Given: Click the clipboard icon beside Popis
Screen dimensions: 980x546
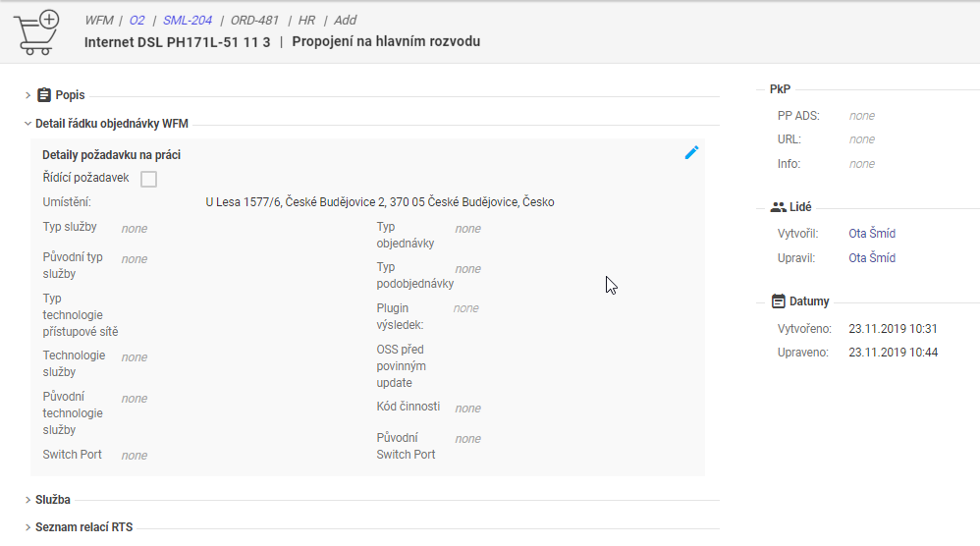Looking at the screenshot, I should pyautogui.click(x=44, y=95).
